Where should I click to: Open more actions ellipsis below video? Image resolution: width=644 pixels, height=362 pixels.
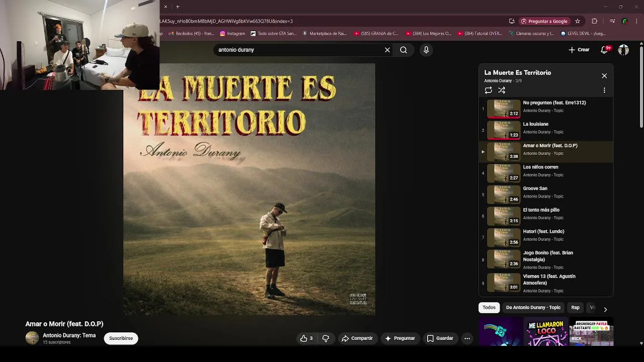[467, 338]
